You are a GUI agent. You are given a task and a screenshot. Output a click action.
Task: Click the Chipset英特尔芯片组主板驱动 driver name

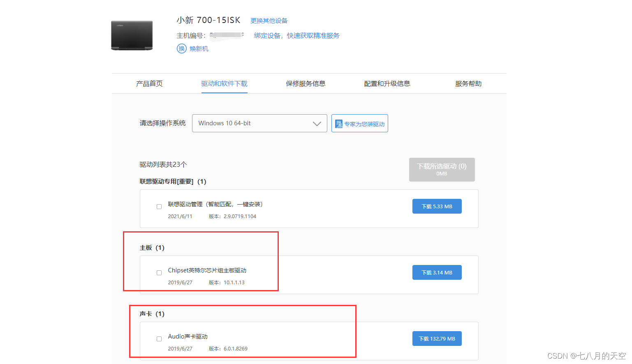point(207,270)
